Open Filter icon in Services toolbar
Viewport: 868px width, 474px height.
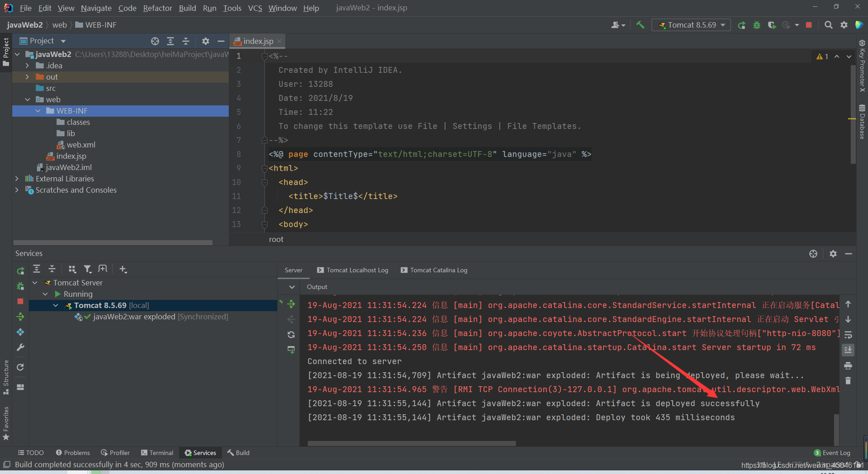pyautogui.click(x=88, y=269)
